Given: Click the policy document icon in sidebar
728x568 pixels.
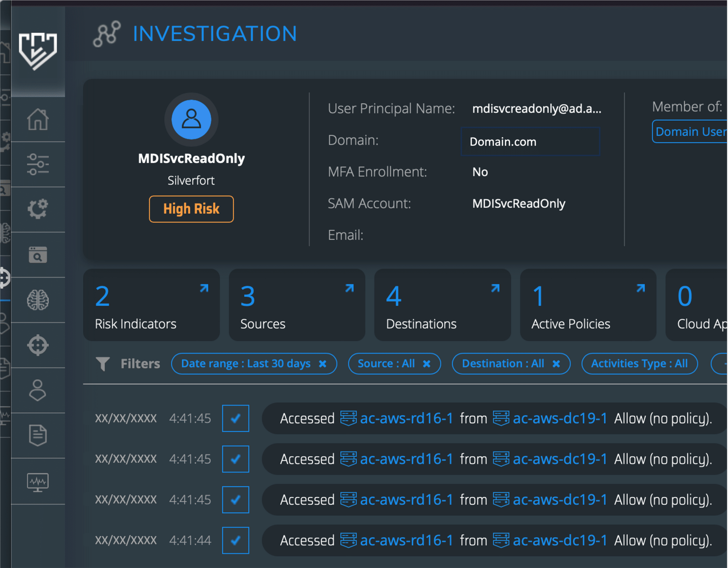Looking at the screenshot, I should pyautogui.click(x=38, y=435).
